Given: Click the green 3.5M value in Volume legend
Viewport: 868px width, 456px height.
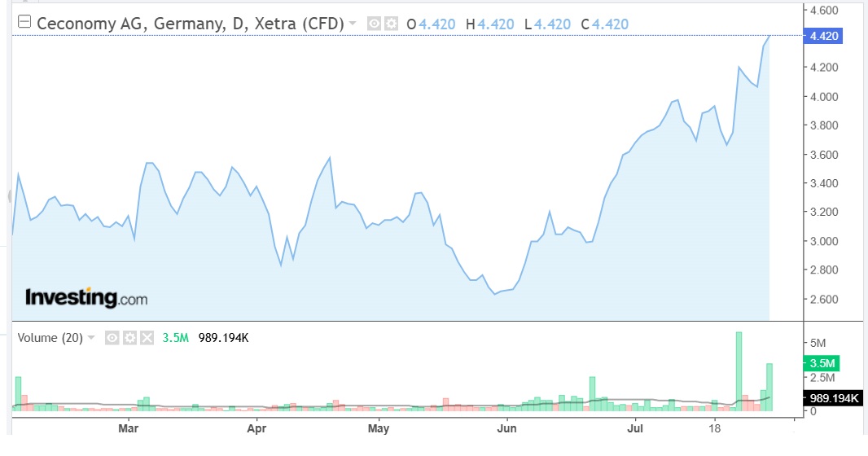Looking at the screenshot, I should (x=176, y=338).
